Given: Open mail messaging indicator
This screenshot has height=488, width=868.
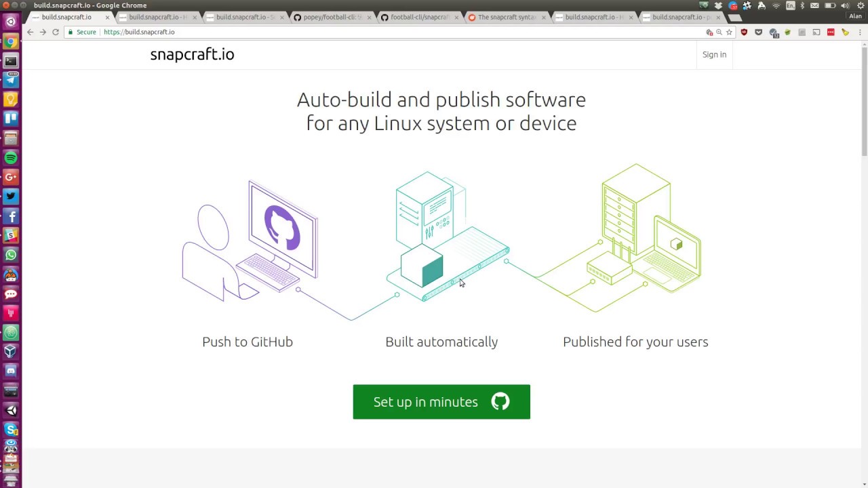Looking at the screenshot, I should 815,5.
